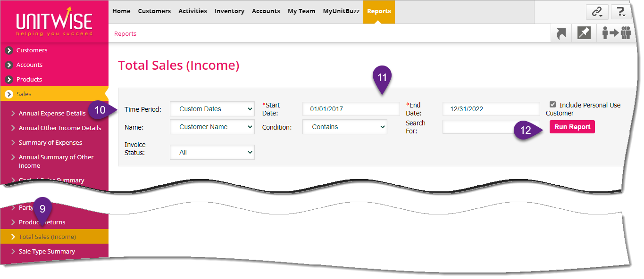644x279 pixels.
Task: Open the Time Period dropdown
Action: [212, 109]
